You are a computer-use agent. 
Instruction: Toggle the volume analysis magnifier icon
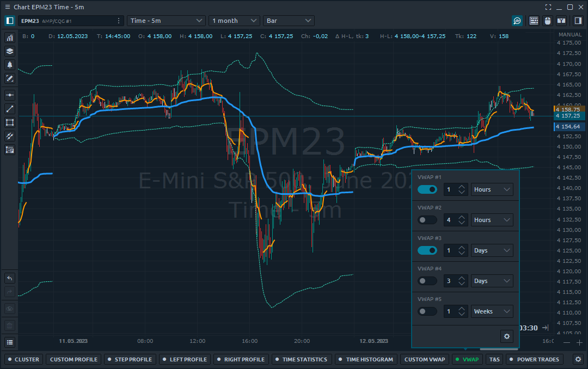tap(518, 21)
